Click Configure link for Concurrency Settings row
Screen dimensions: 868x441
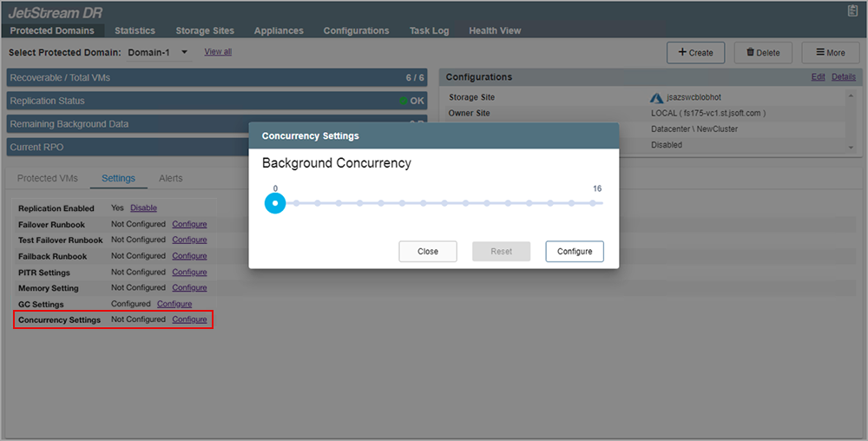[189, 319]
